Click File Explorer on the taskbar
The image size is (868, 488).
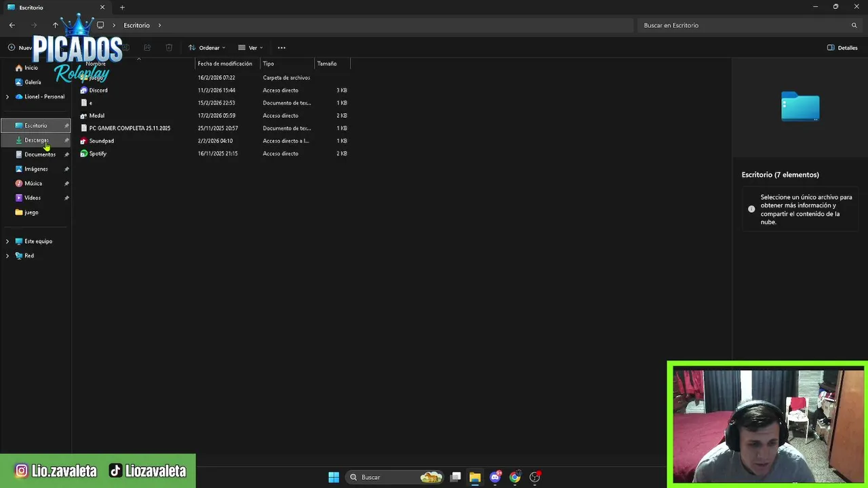pyautogui.click(x=475, y=477)
